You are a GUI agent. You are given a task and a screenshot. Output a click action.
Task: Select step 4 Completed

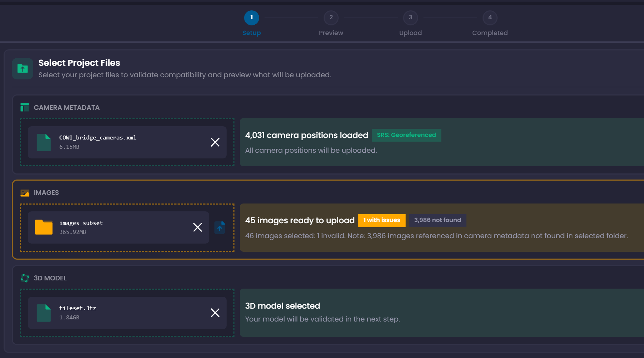pos(490,18)
